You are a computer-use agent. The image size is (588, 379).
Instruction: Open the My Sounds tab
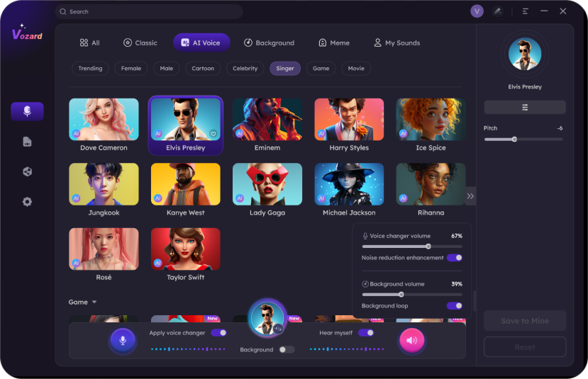tap(396, 43)
